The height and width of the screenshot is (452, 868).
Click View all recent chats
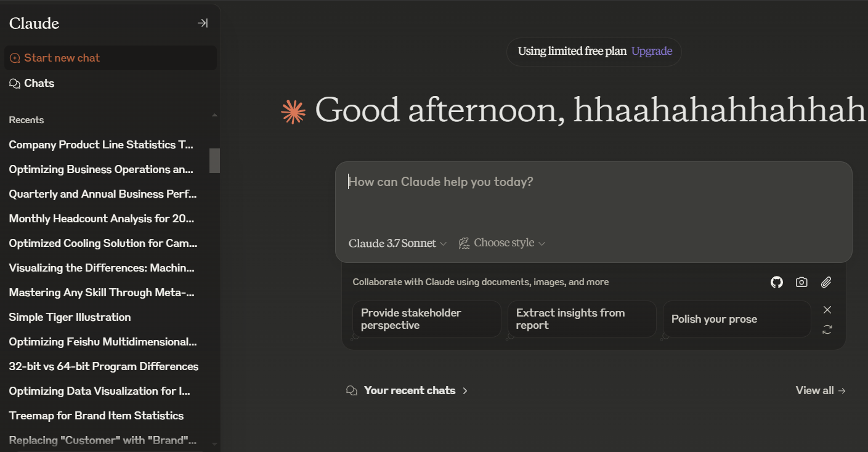pyautogui.click(x=821, y=390)
